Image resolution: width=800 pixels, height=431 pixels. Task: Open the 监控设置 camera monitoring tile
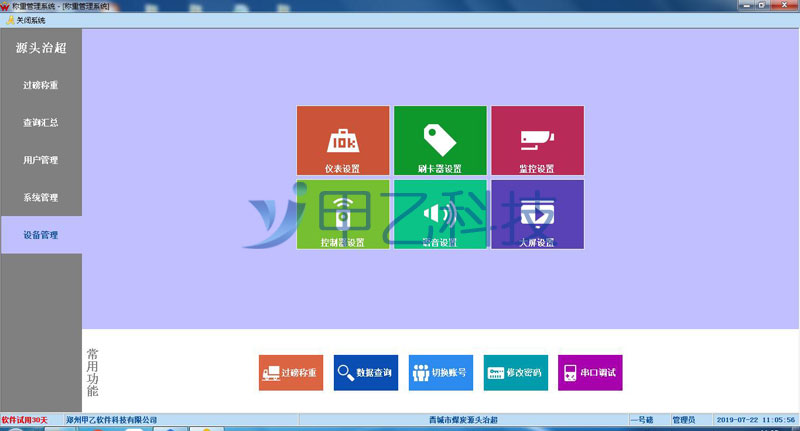pyautogui.click(x=536, y=141)
